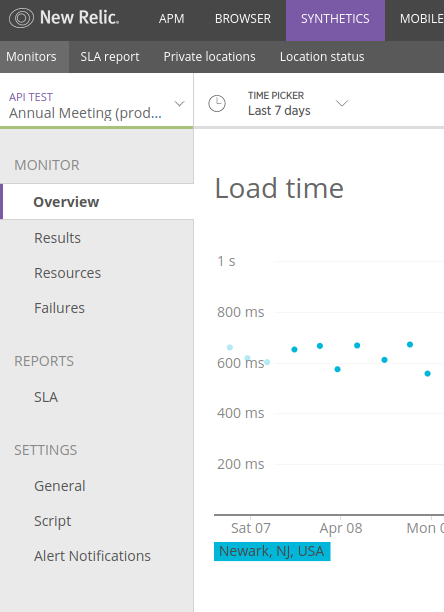Select the SYNTHETICS tab
Viewport: 444px width, 612px height.
335,19
